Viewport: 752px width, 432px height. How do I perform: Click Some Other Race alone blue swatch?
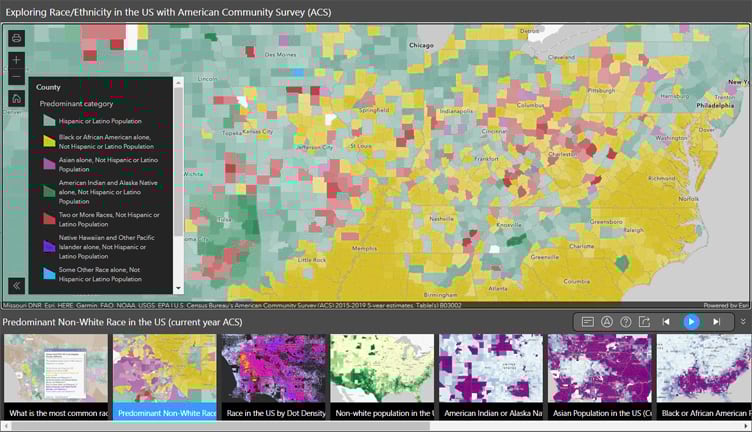[x=49, y=273]
